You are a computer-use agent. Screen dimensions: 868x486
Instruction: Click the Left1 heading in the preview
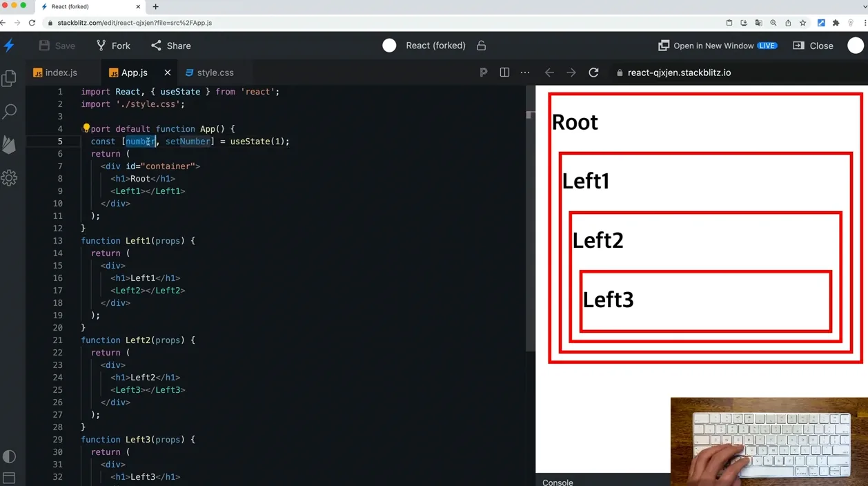pyautogui.click(x=586, y=181)
